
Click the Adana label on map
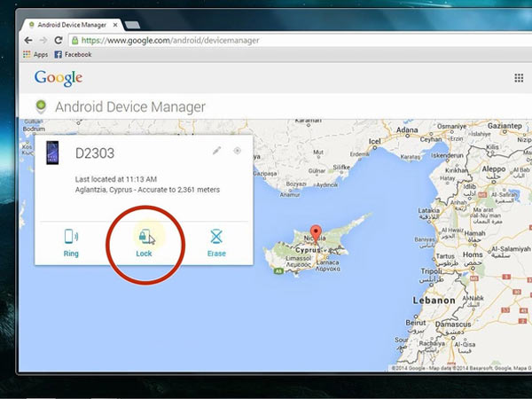pos(407,129)
